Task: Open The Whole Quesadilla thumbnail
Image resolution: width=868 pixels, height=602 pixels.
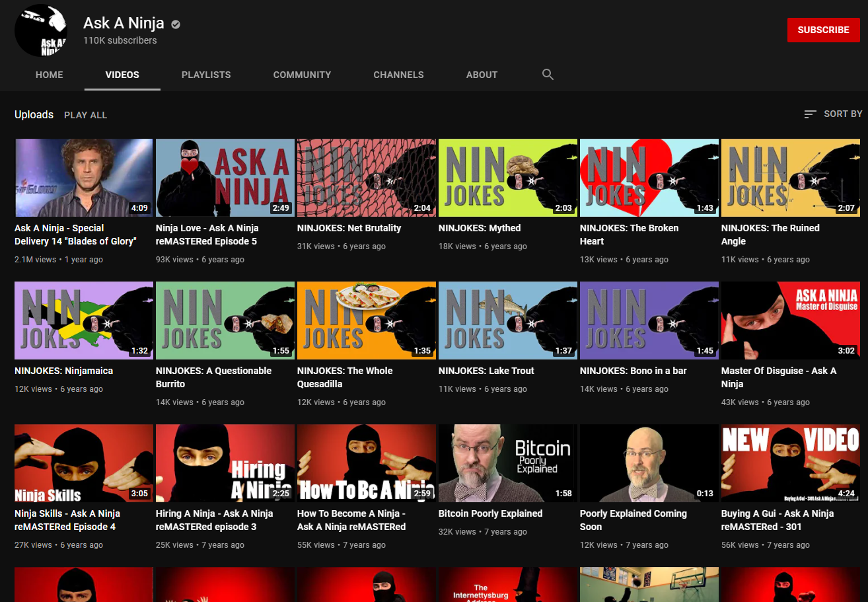Action: click(x=367, y=320)
